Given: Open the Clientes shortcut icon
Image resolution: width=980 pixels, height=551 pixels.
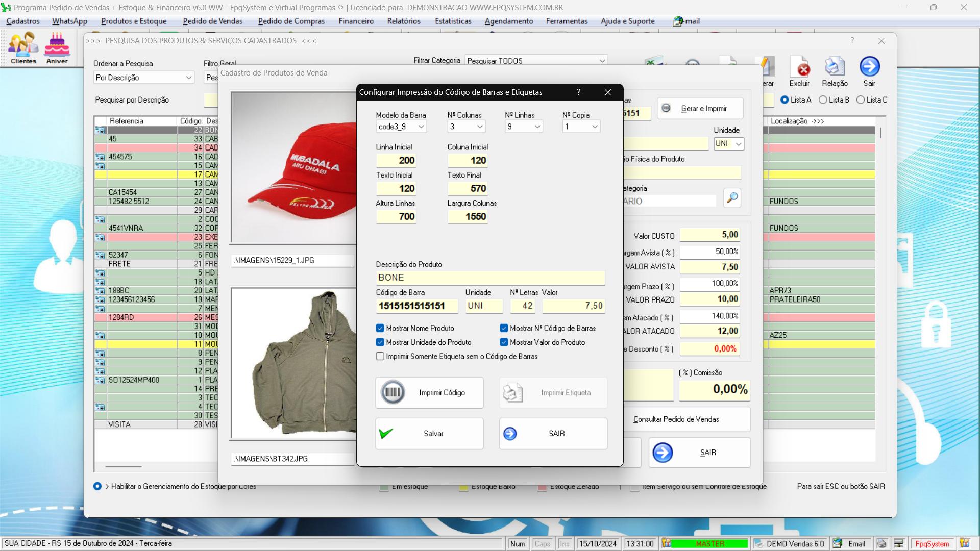Looking at the screenshot, I should click(23, 48).
